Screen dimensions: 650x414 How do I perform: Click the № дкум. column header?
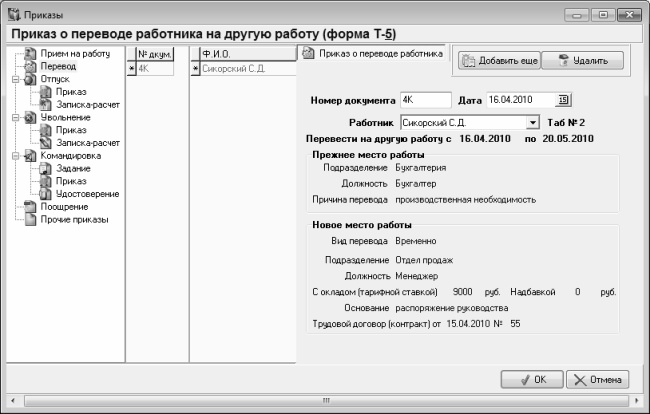pyautogui.click(x=155, y=54)
